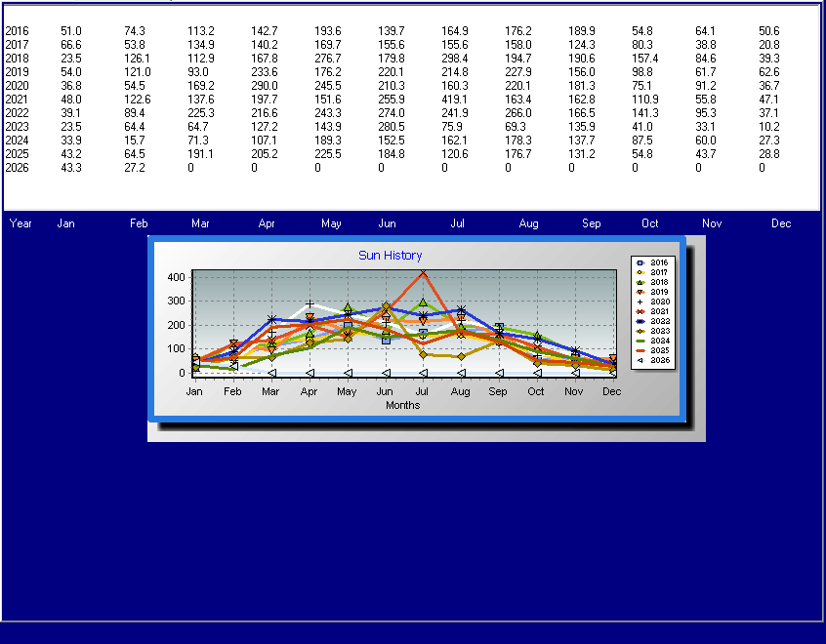
Task: Select the 2021 row label in table
Action: pos(17,100)
